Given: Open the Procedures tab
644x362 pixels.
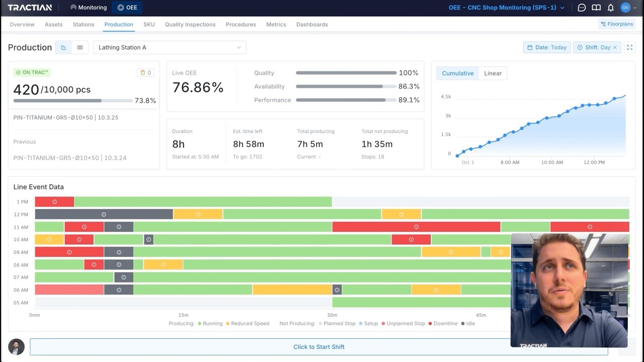Looking at the screenshot, I should [241, 24].
